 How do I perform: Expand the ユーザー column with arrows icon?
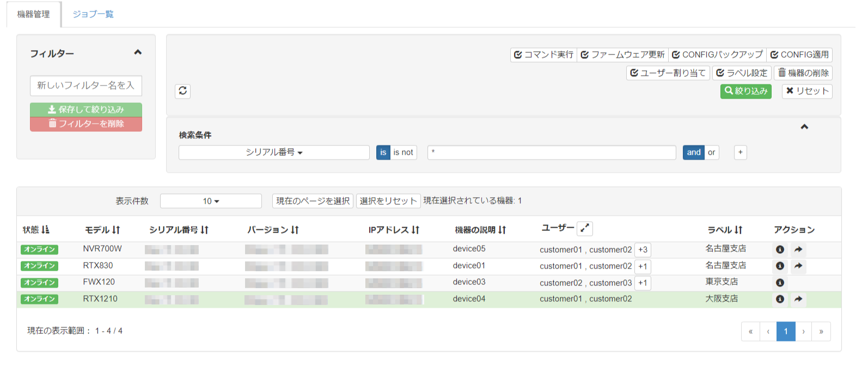point(585,228)
